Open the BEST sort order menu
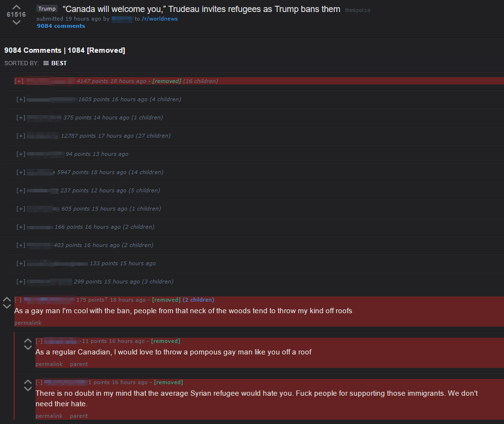 tap(55, 63)
